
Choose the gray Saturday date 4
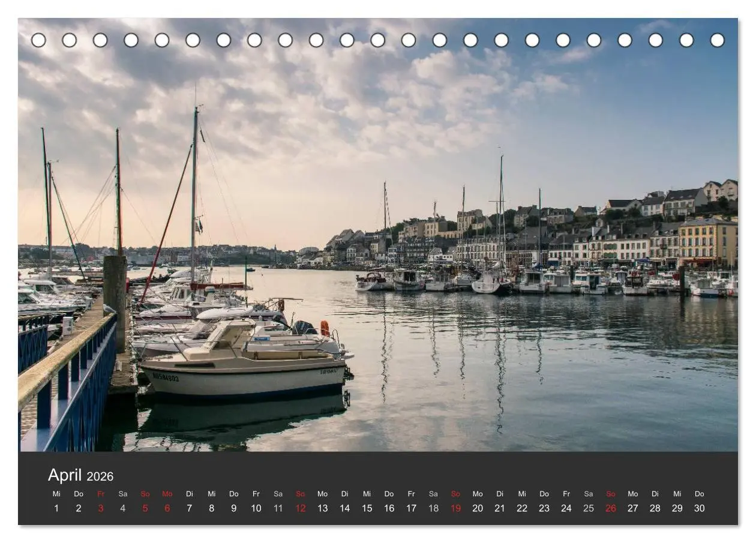click(x=123, y=508)
